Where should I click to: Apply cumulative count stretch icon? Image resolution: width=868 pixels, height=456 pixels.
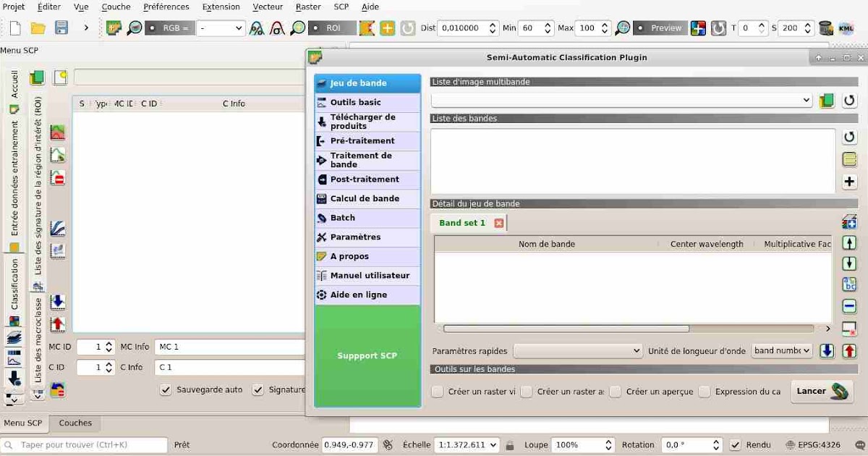tap(257, 28)
